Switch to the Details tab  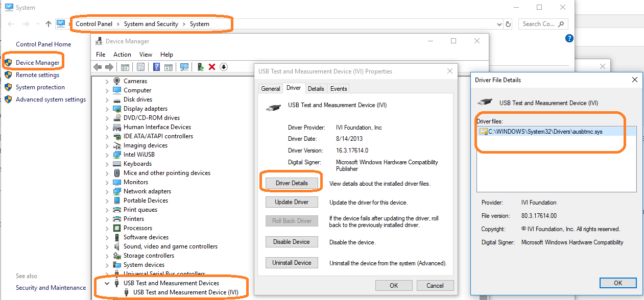coord(316,89)
